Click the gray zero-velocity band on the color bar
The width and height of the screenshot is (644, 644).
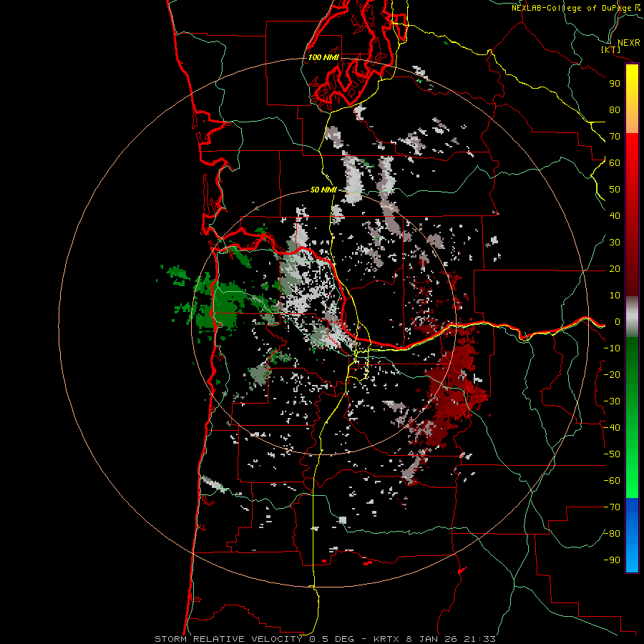(632, 317)
